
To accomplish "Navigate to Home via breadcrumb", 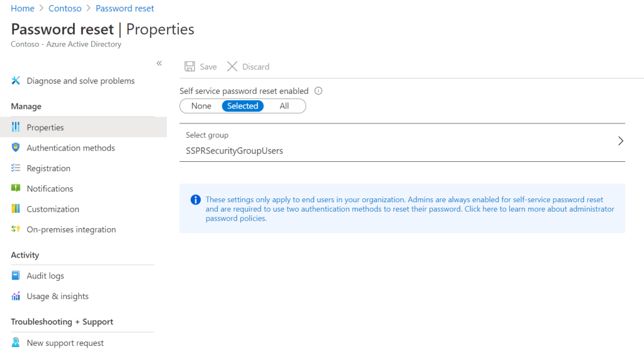I will click(x=23, y=8).
